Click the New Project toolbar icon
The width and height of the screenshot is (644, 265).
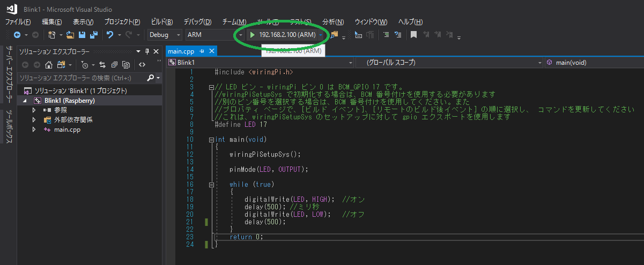[x=52, y=35]
